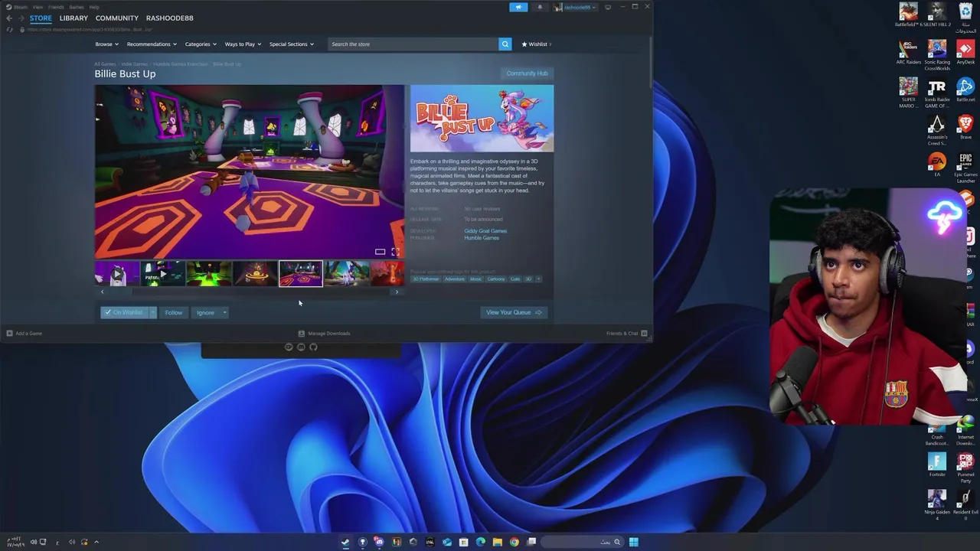
Task: Open Super Mario desktop shortcut
Action: [908, 93]
